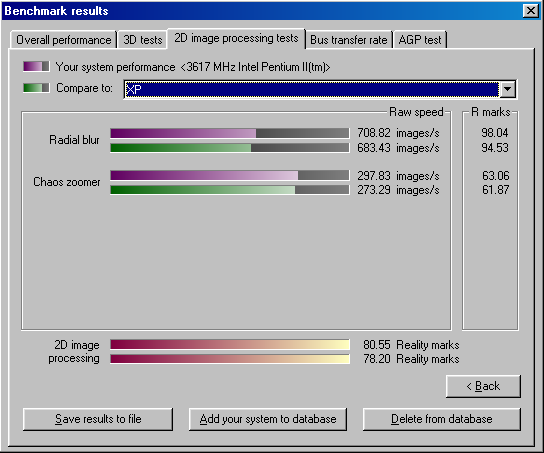This screenshot has height=453, width=544.
Task: Click the Chaos zoomer label
Action: (x=67, y=182)
